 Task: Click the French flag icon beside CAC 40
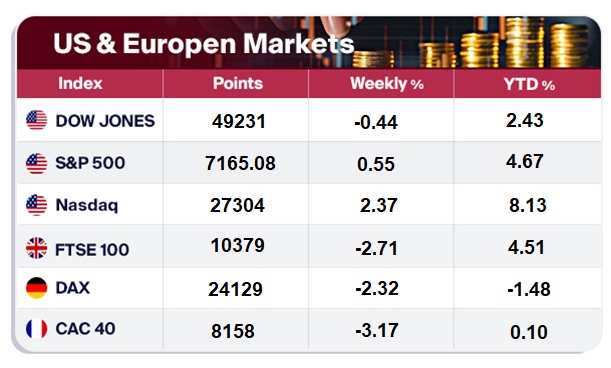(36, 329)
